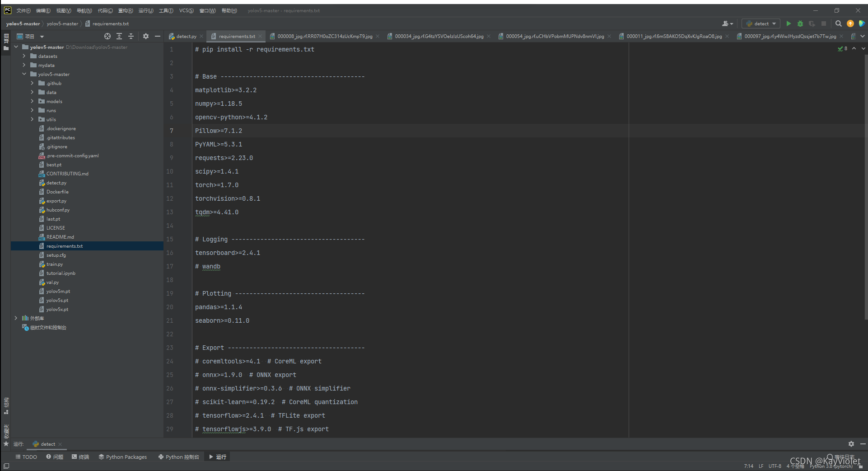Screen dimensions: 868x471
Task: Expand all tree nodes icon
Action: (x=119, y=36)
